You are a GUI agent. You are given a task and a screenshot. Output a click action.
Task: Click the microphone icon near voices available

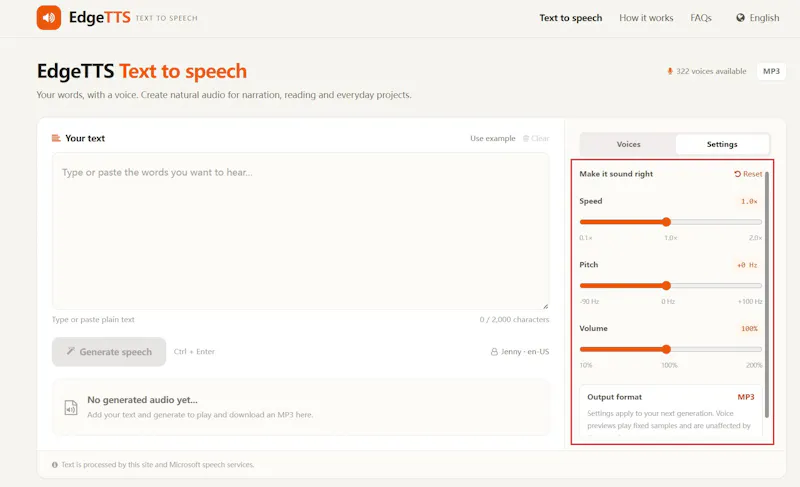click(670, 71)
